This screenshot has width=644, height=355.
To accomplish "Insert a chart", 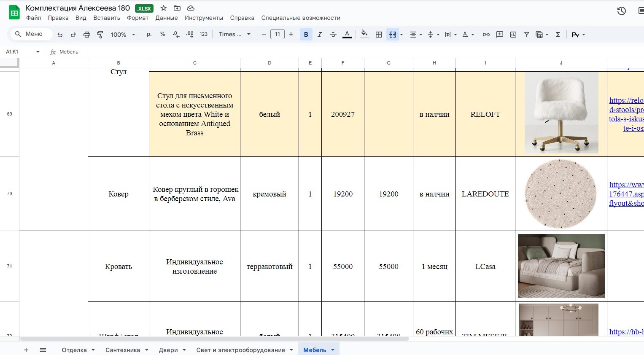I will (513, 34).
